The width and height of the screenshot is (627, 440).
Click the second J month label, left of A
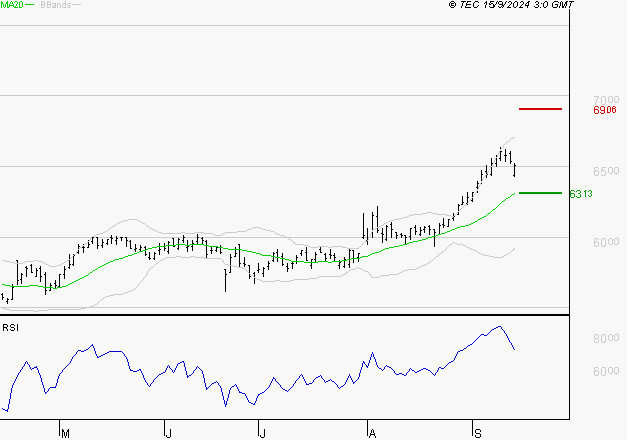point(263,434)
